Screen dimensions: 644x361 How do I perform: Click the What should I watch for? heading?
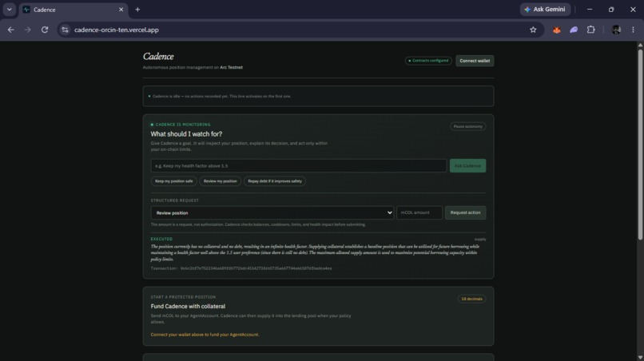click(186, 134)
